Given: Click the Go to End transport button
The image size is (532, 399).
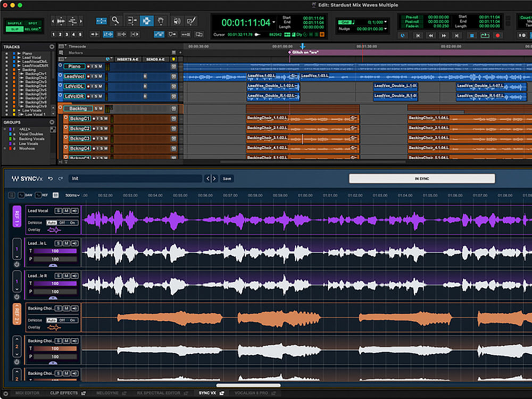Looking at the screenshot, I should pyautogui.click(x=457, y=35).
